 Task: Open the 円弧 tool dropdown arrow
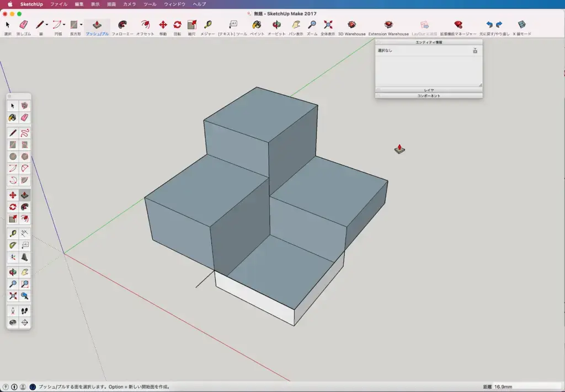[64, 24]
